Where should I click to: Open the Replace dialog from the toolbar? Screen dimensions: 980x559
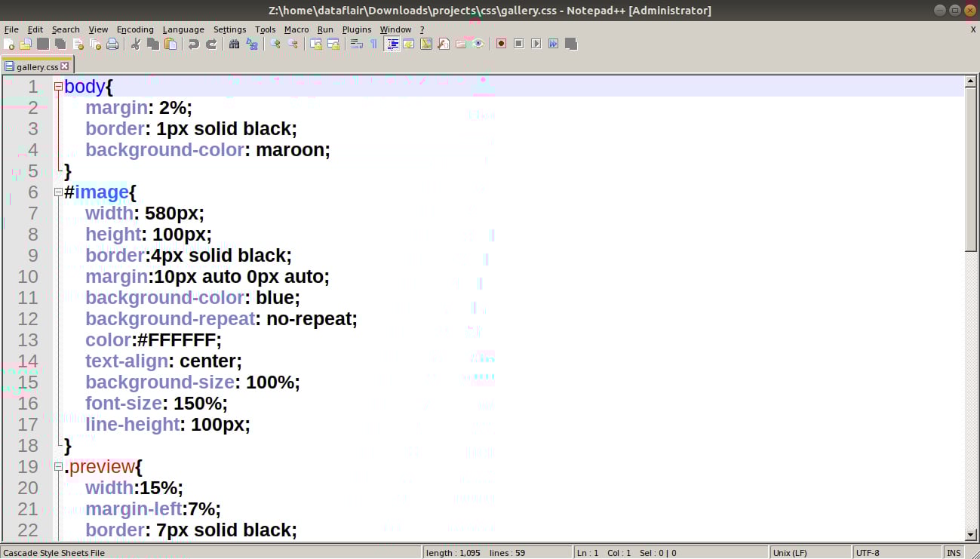(252, 44)
